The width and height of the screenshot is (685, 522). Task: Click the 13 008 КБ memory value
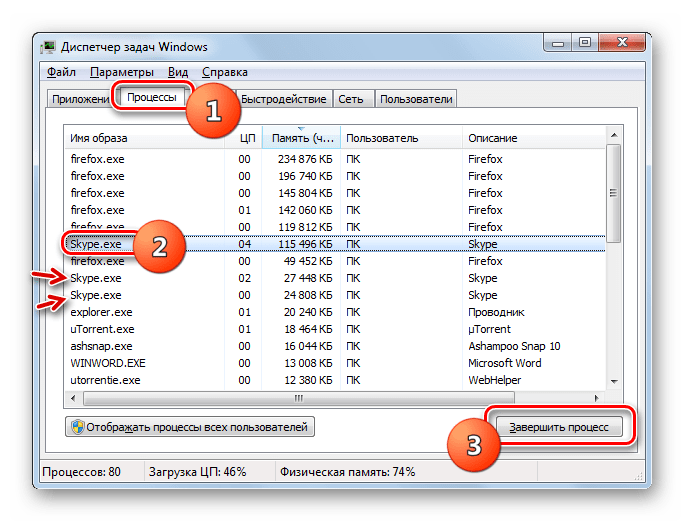tap(308, 363)
